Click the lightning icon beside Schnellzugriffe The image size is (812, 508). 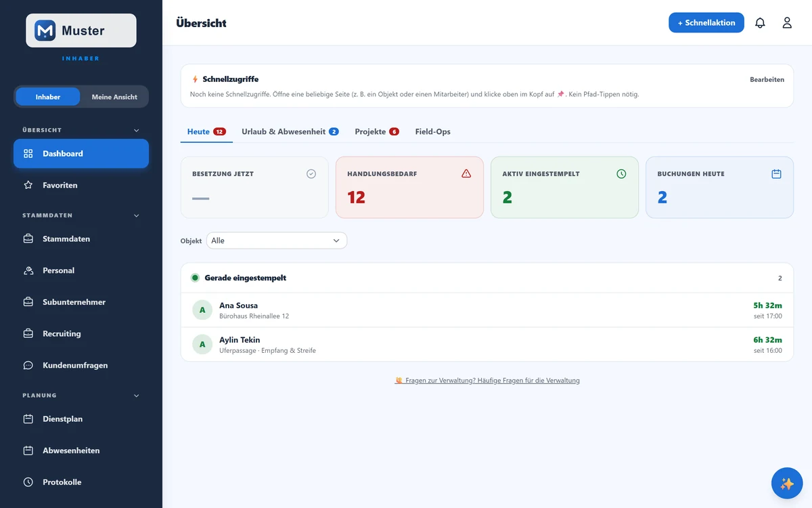point(196,79)
